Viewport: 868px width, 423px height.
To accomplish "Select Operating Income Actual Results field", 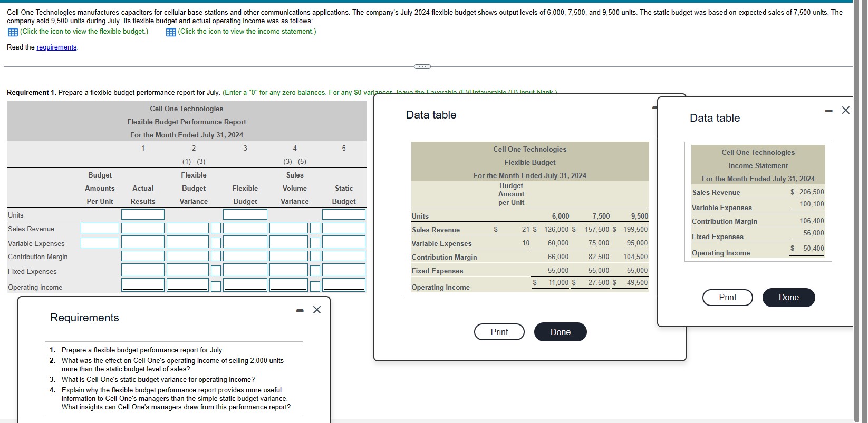I will (143, 285).
